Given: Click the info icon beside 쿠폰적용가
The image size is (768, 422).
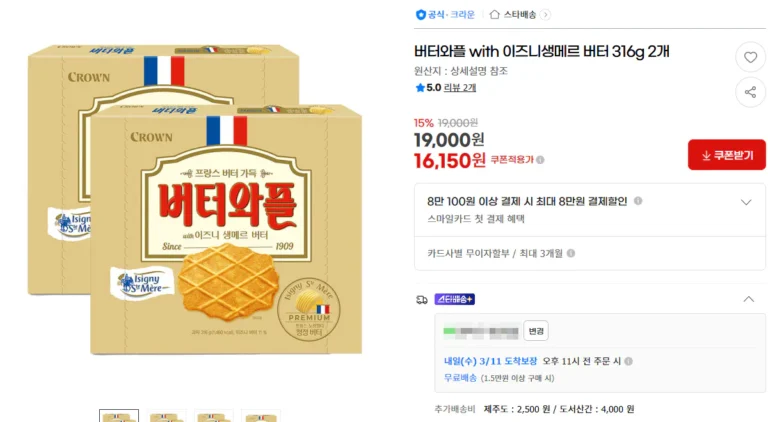Looking at the screenshot, I should click(x=541, y=160).
